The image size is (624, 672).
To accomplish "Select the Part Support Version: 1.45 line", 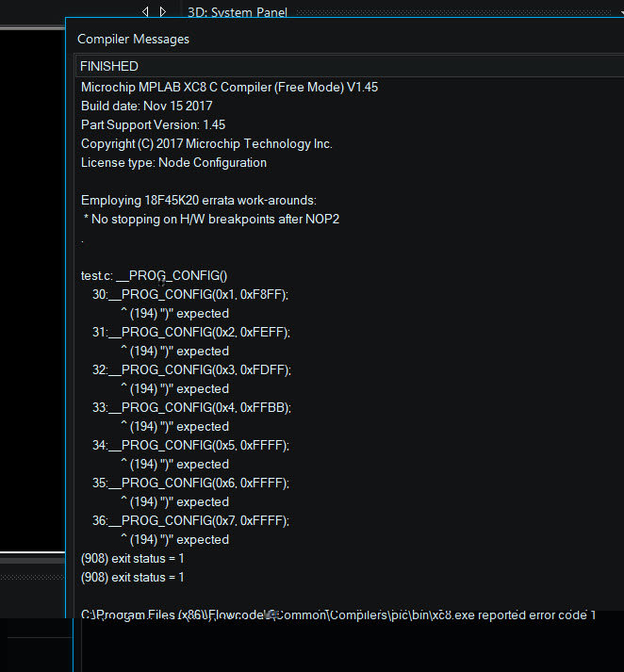I will tap(153, 124).
